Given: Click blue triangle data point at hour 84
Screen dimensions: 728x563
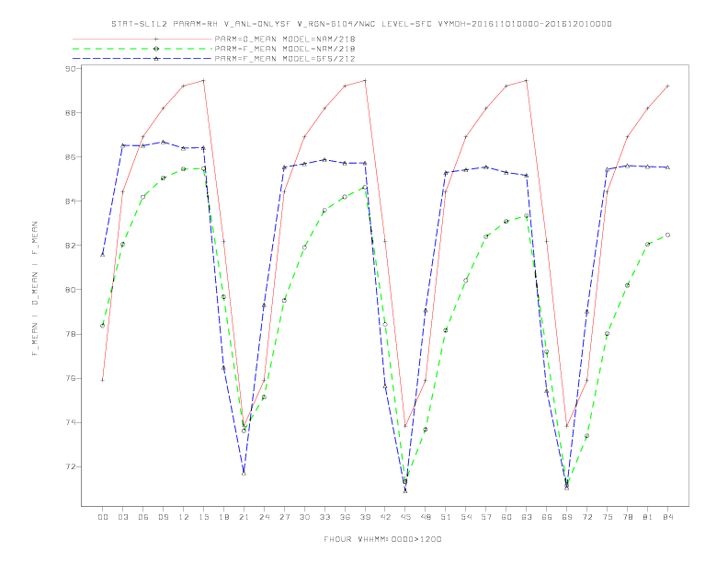Looking at the screenshot, I should point(668,167).
